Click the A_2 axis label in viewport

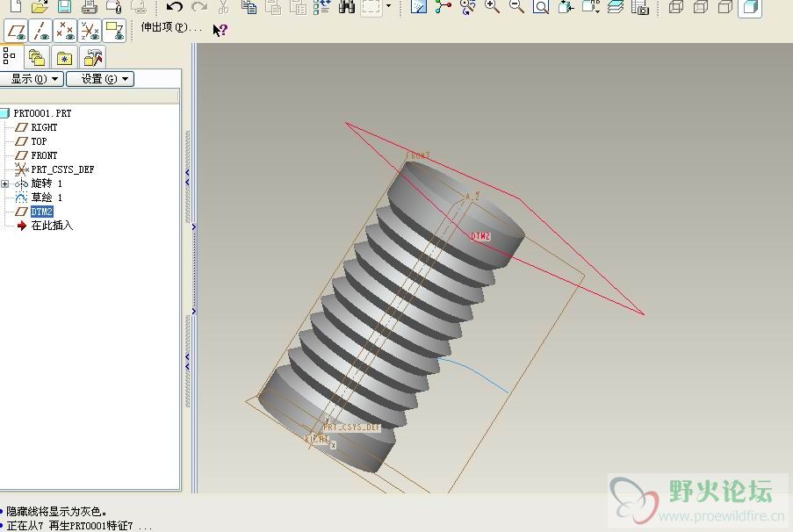click(472, 197)
